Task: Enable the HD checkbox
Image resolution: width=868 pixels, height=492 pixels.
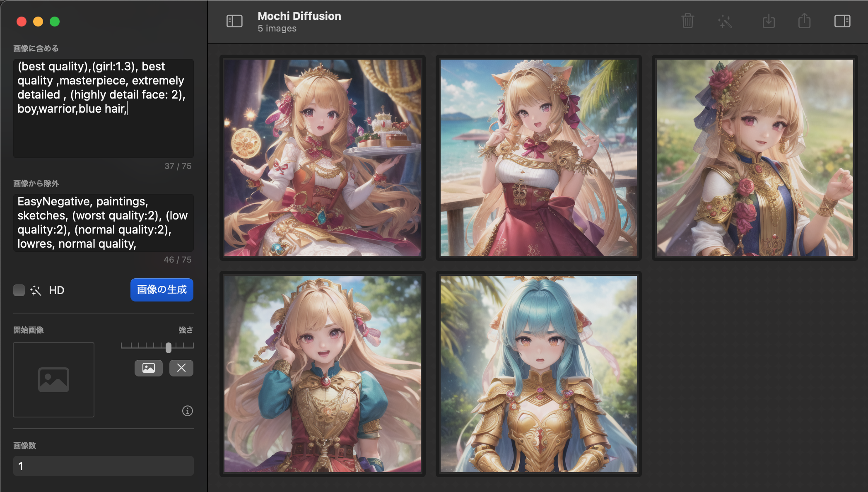Action: coord(19,290)
